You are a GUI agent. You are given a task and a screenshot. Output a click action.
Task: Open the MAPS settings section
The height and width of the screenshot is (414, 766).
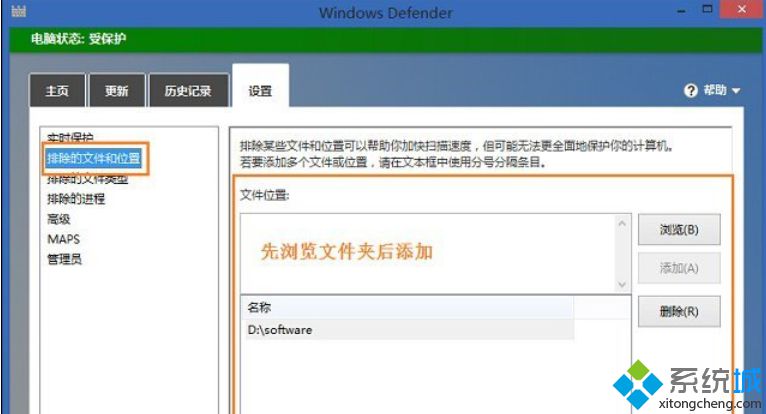64,239
